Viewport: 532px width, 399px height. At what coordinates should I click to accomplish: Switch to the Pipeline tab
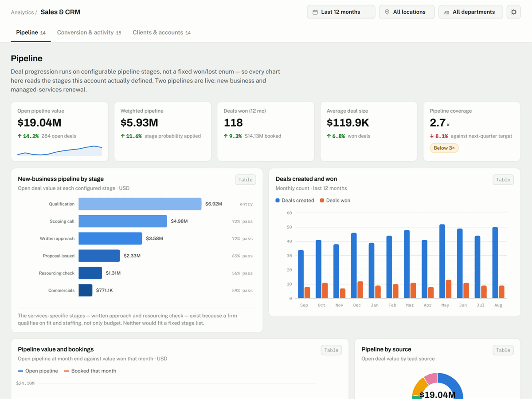[x=31, y=32]
